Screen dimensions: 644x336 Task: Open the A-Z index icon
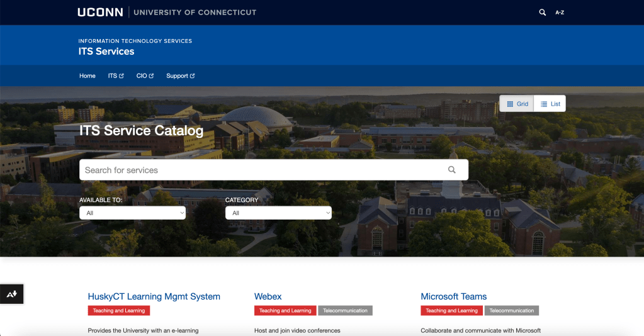point(560,13)
